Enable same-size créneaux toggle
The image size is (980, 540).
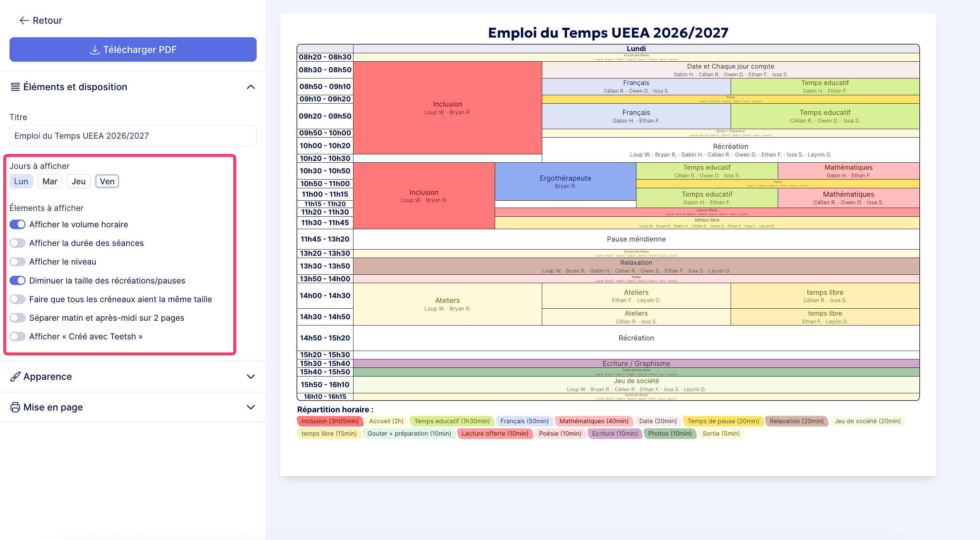point(18,299)
